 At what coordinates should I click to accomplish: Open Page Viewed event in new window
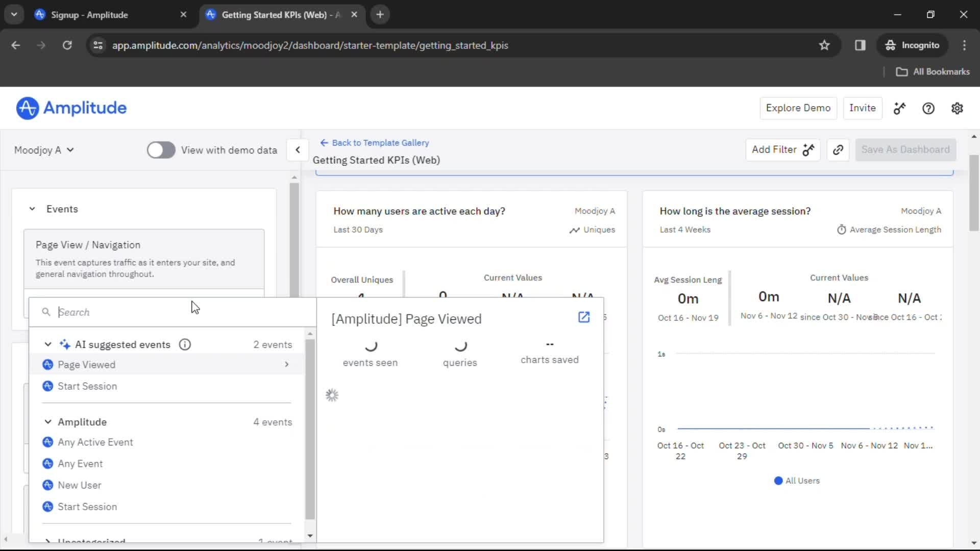(584, 317)
